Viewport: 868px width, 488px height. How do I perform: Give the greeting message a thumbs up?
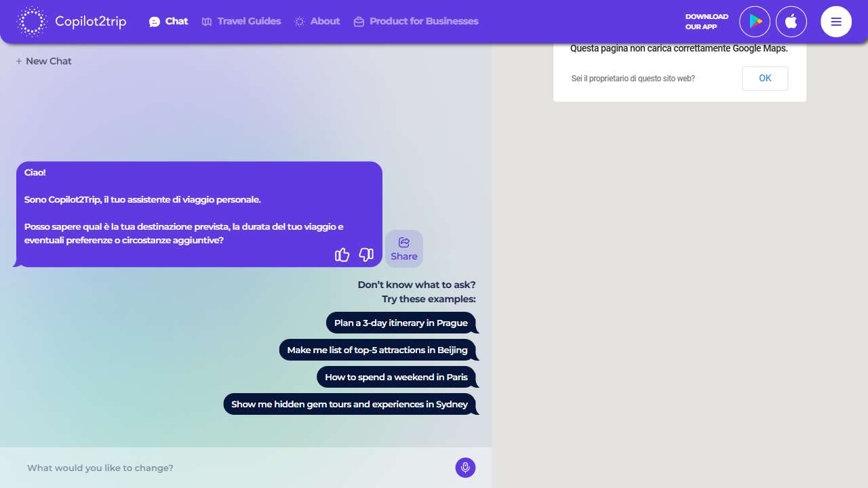click(342, 255)
